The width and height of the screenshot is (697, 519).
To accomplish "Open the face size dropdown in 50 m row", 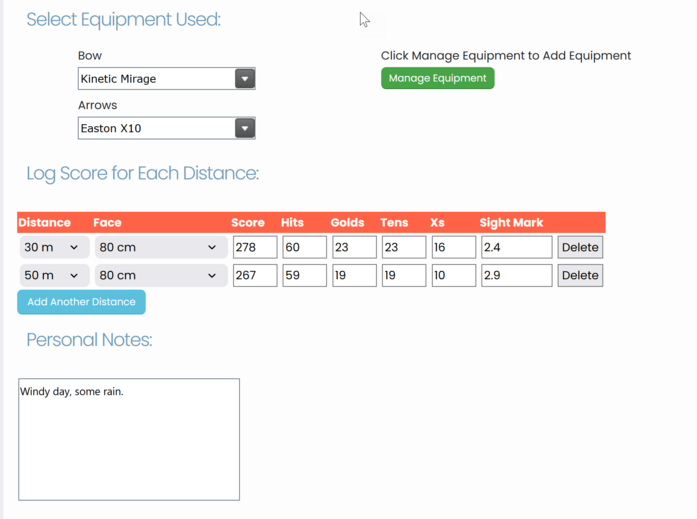I will click(x=161, y=275).
